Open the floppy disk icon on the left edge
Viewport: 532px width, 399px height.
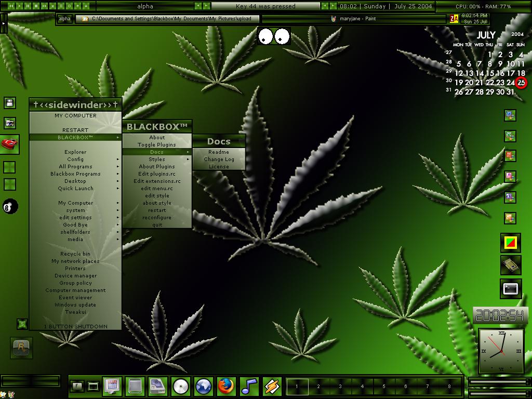point(9,103)
